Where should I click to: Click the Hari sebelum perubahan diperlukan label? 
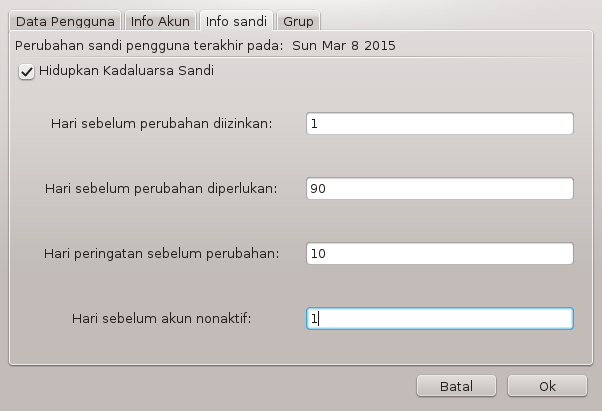pos(161,188)
